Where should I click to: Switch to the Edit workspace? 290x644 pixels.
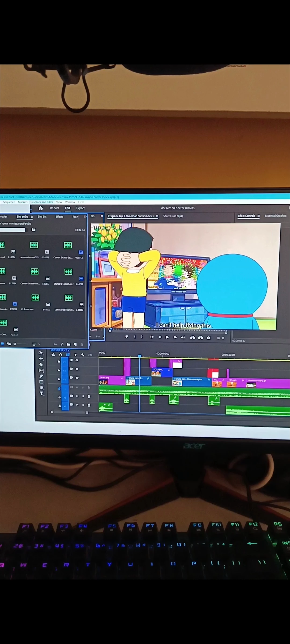point(68,208)
